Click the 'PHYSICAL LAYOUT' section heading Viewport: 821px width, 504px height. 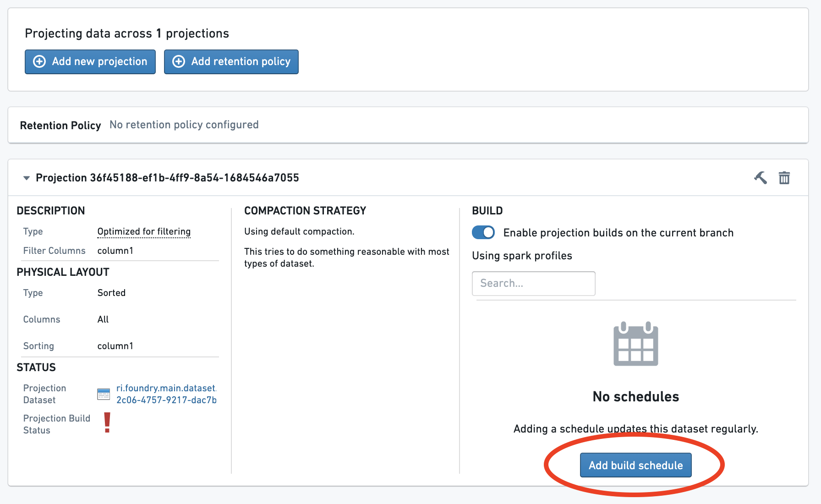tap(63, 272)
